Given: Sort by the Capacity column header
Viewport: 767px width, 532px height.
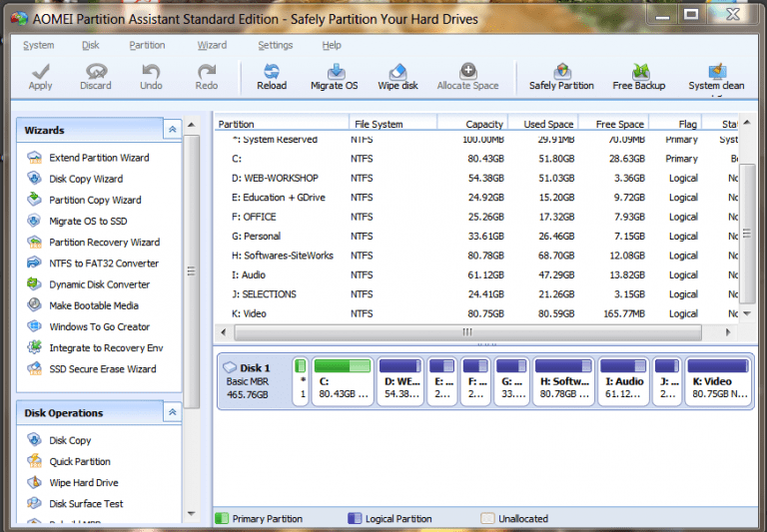Looking at the screenshot, I should (x=472, y=124).
